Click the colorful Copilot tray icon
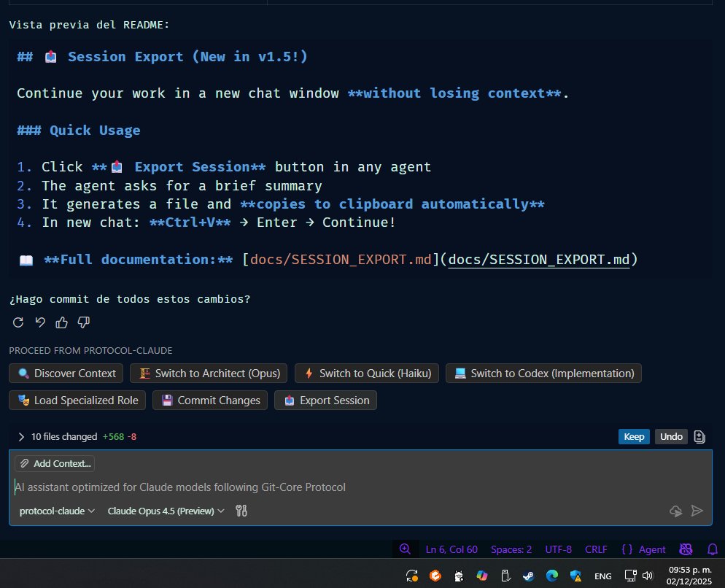The width and height of the screenshot is (725, 588). pyautogui.click(x=482, y=576)
